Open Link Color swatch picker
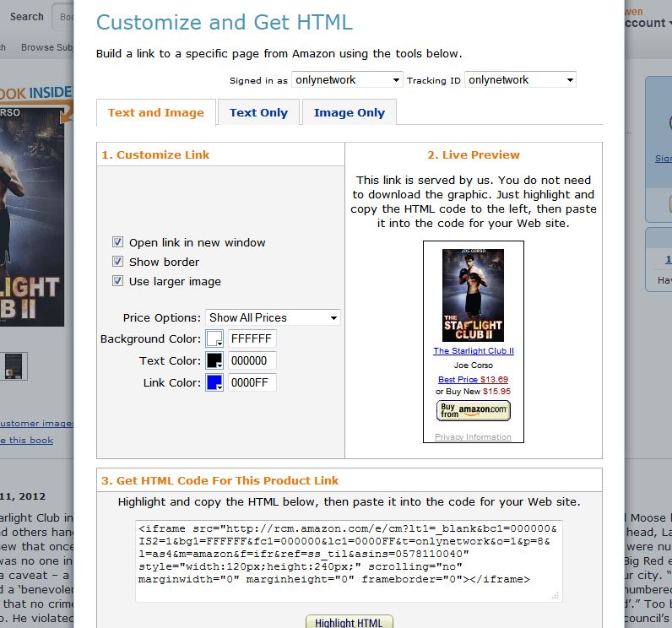This screenshot has width=672, height=628. 214,382
